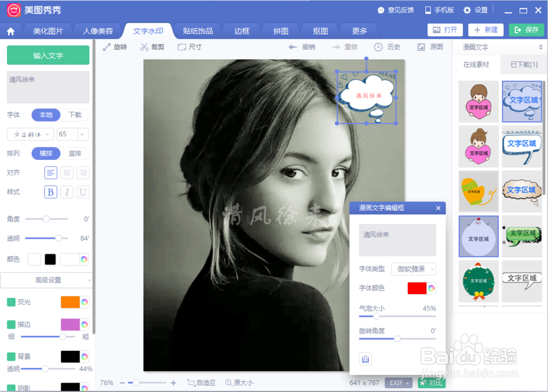Screen dimensions: 548x392
Task: Click the 裁剪 (Crop) scissors icon
Action: pos(145,47)
